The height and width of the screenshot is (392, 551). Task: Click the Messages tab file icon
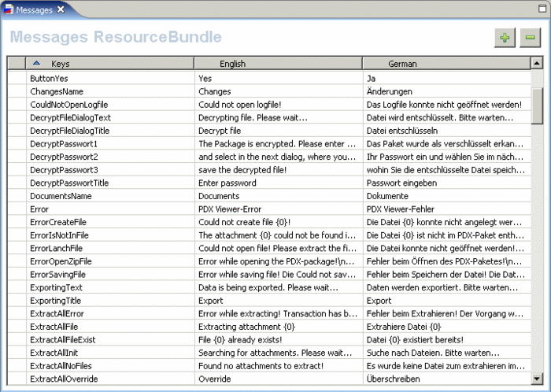[9, 9]
